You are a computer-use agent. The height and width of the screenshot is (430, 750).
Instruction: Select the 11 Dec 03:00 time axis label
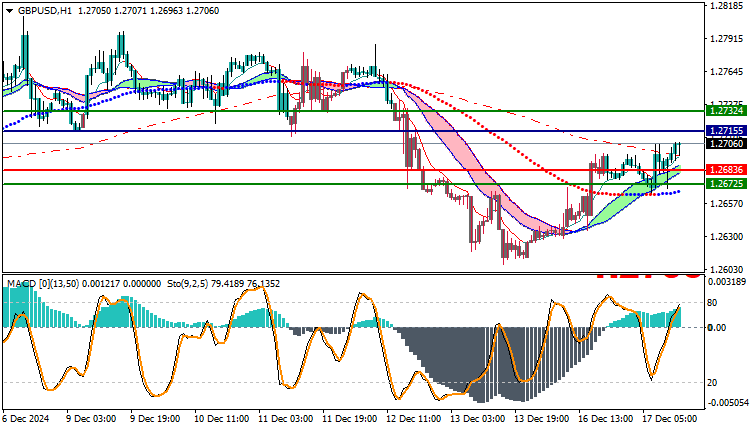(x=286, y=419)
